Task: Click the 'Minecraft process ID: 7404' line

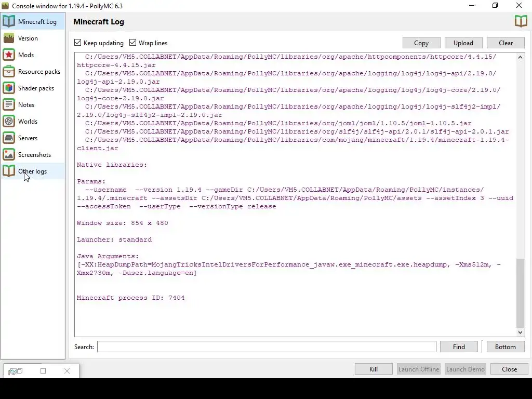Action: tap(130, 298)
